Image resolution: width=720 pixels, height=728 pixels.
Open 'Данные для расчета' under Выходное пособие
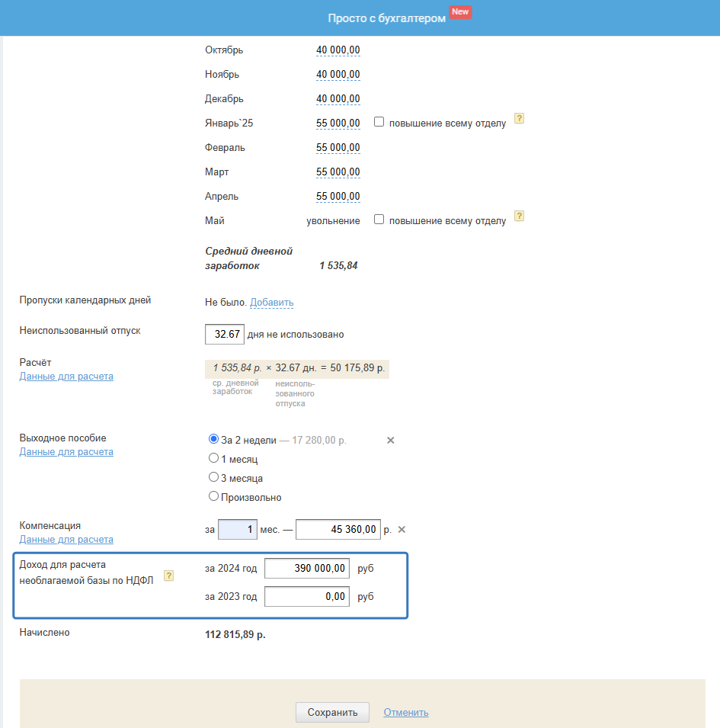tap(66, 452)
